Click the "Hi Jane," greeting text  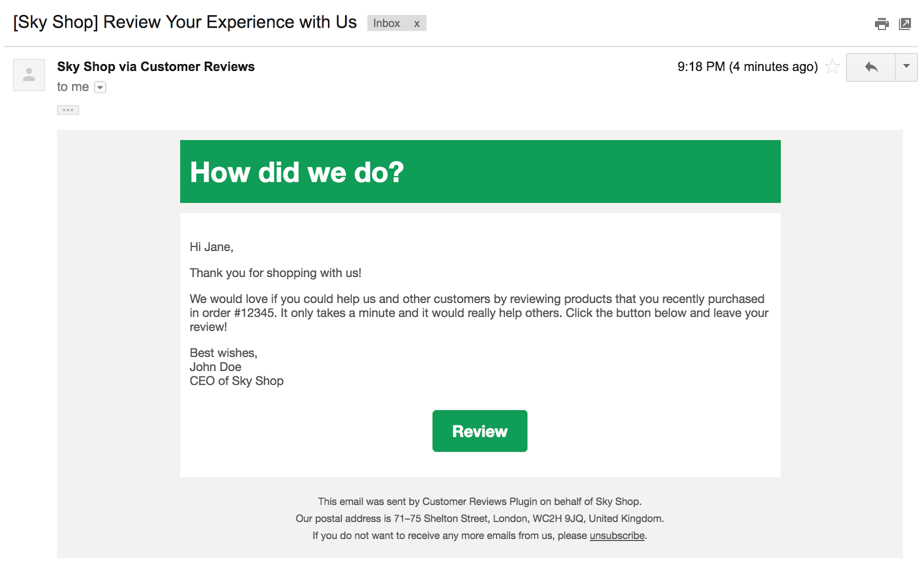[x=211, y=247]
